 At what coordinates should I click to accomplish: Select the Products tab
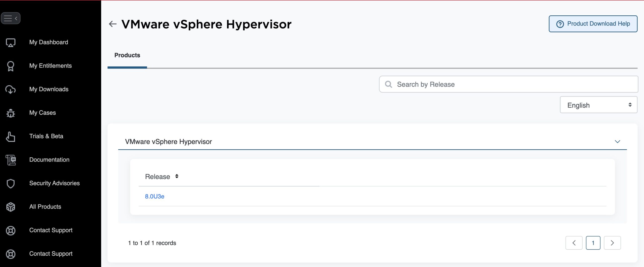coord(127,55)
